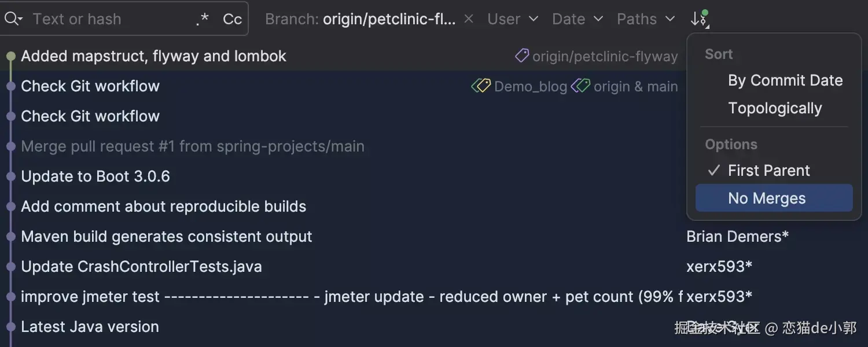Open the sort and graph options icon
868x347 pixels.
[699, 19]
